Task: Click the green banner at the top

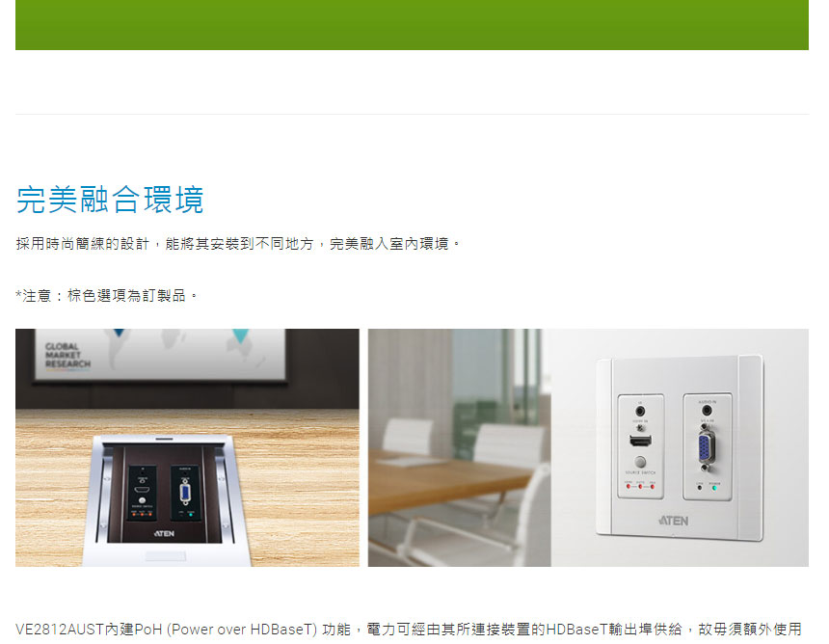Action: tap(412, 25)
